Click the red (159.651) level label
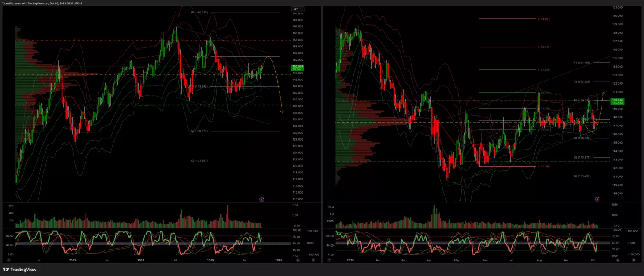Viewport: 644px width, 276px height. pos(544,19)
